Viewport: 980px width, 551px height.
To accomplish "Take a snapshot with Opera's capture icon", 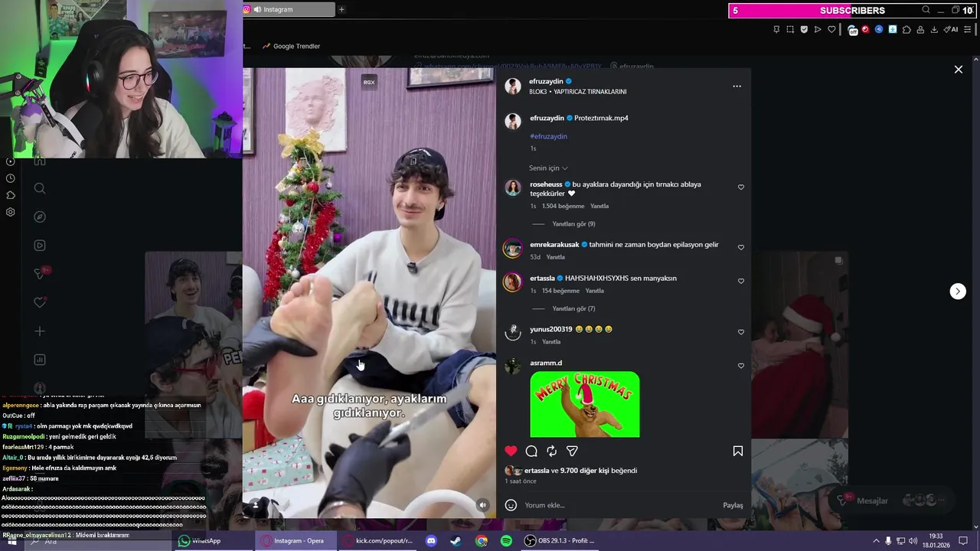I will (x=790, y=30).
